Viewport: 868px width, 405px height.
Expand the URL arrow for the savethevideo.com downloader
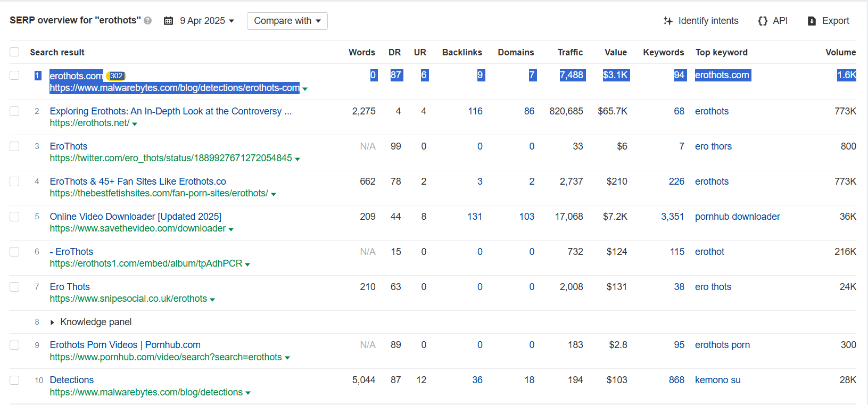(231, 229)
